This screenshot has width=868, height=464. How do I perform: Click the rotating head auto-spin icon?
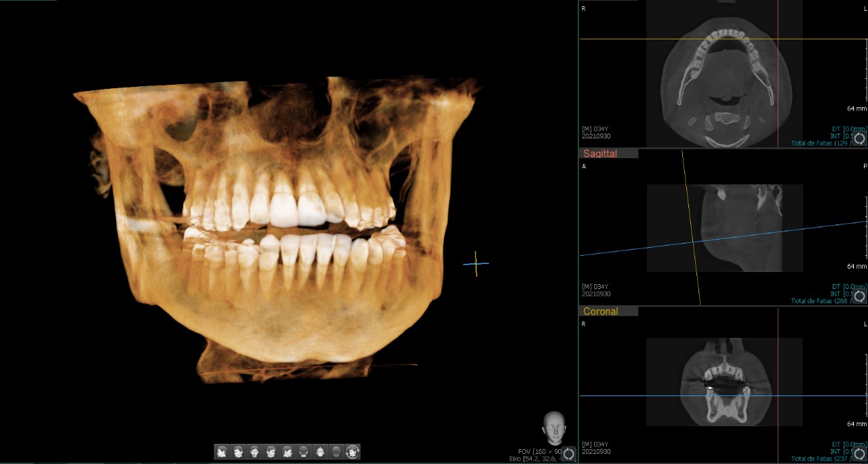pyautogui.click(x=353, y=452)
